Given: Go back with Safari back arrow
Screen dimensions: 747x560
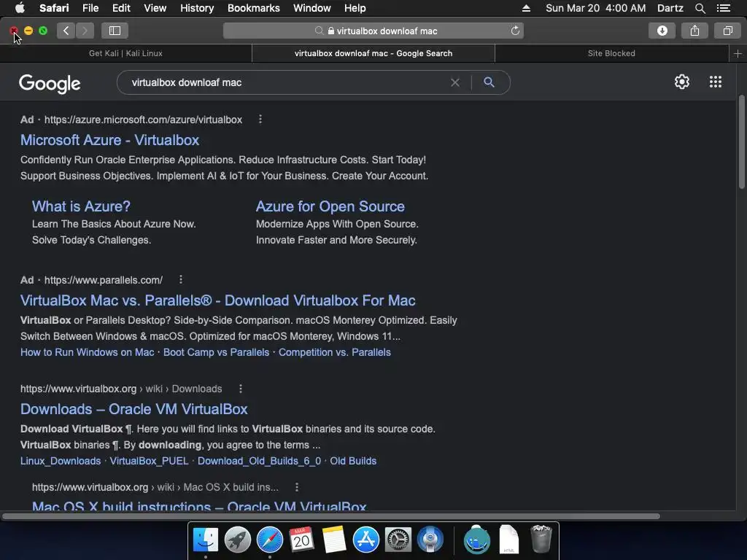Looking at the screenshot, I should tap(66, 31).
